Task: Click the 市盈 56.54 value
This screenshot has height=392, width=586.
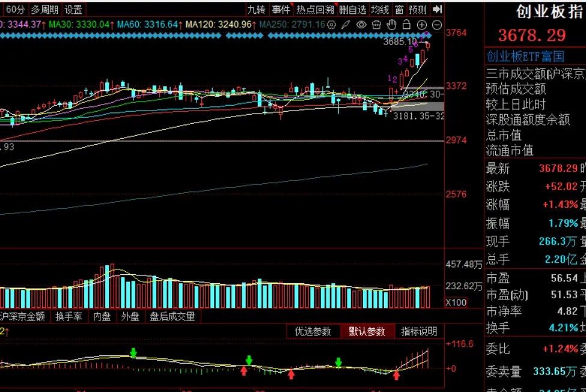Action: point(564,278)
